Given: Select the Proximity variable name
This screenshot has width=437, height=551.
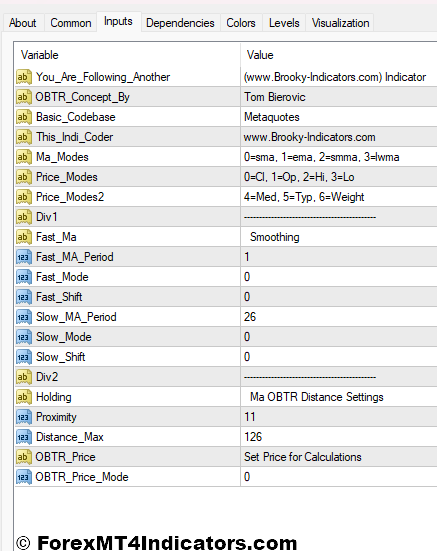Looking at the screenshot, I should (x=57, y=417).
